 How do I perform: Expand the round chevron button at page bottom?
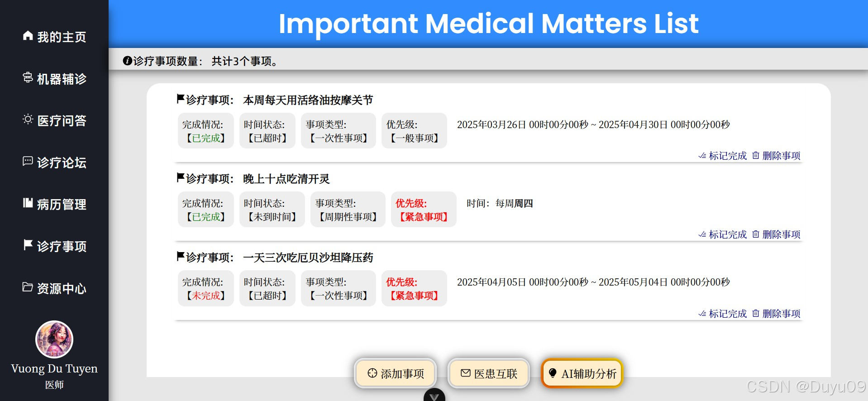tap(434, 395)
